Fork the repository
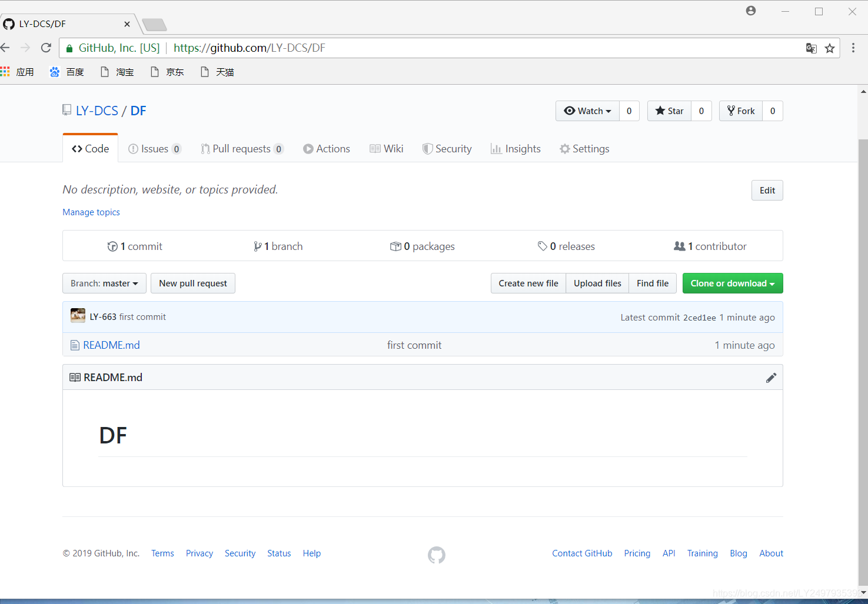This screenshot has width=868, height=604. click(x=741, y=111)
